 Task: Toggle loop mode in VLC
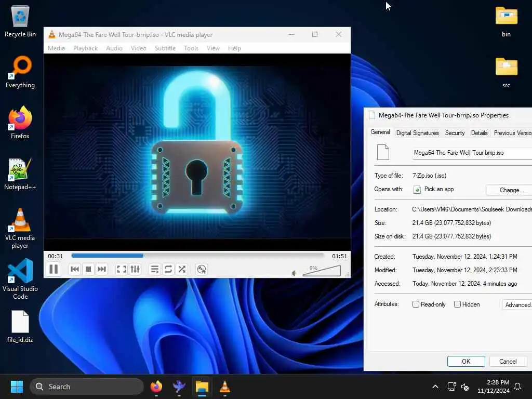(x=168, y=270)
